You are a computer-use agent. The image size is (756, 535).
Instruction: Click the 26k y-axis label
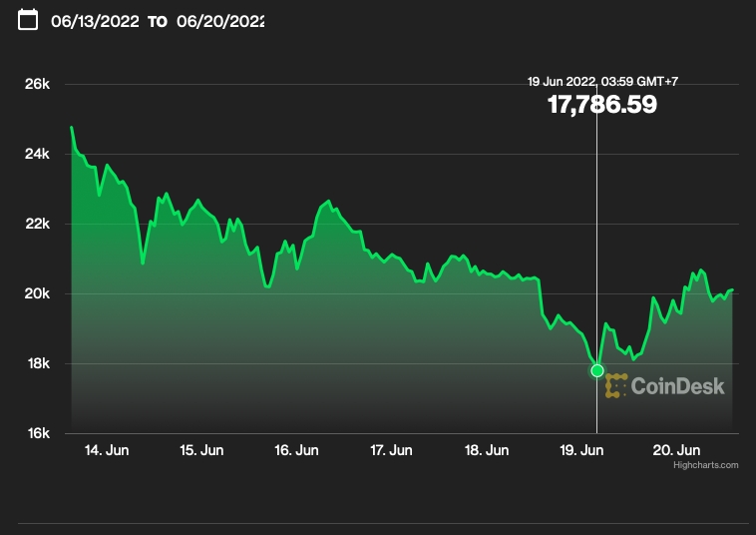click(x=37, y=84)
